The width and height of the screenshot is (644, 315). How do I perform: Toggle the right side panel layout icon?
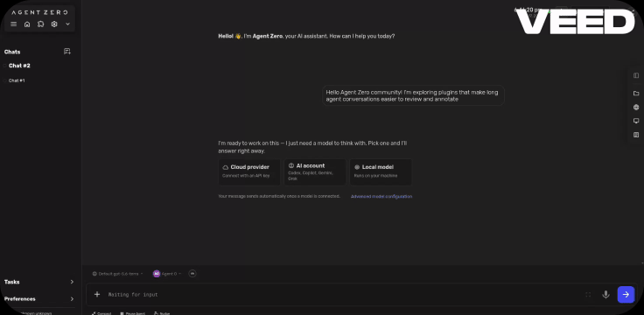636,75
